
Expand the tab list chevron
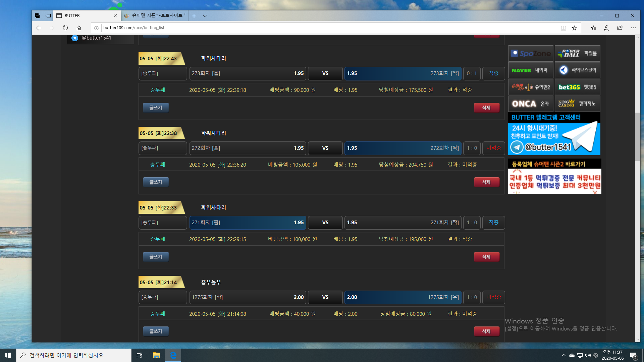pos(205,16)
